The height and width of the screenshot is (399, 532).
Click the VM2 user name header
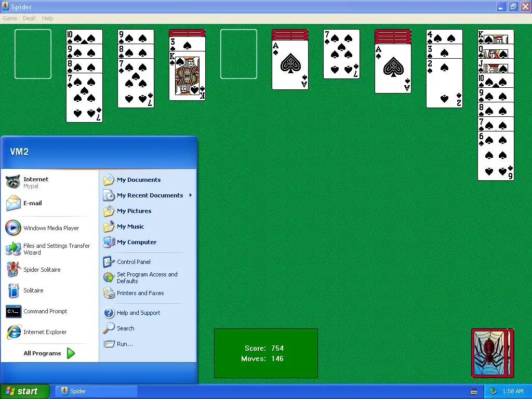click(x=19, y=152)
